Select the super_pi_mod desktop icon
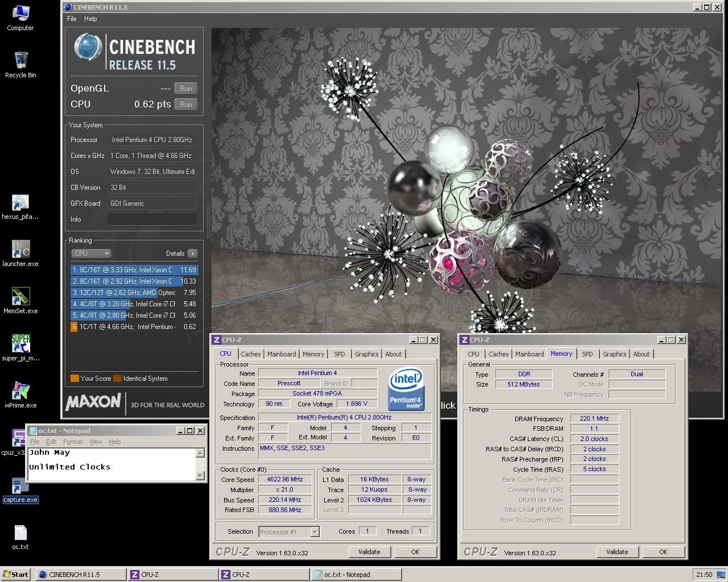This screenshot has width=728, height=582. [x=20, y=348]
